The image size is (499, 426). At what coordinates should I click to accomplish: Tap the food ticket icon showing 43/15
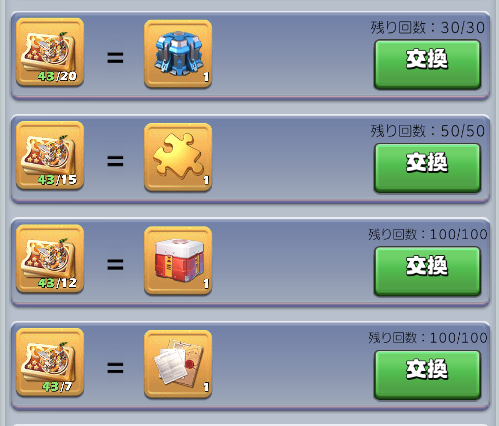pyautogui.click(x=50, y=155)
